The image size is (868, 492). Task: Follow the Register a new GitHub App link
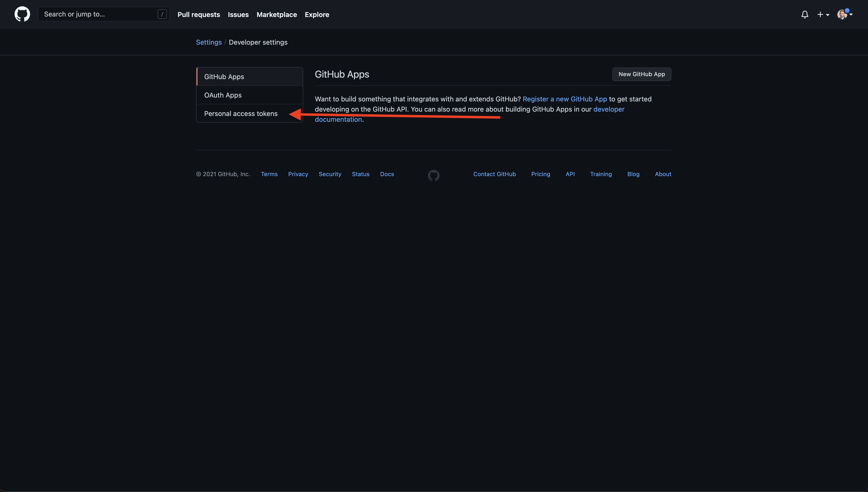565,99
